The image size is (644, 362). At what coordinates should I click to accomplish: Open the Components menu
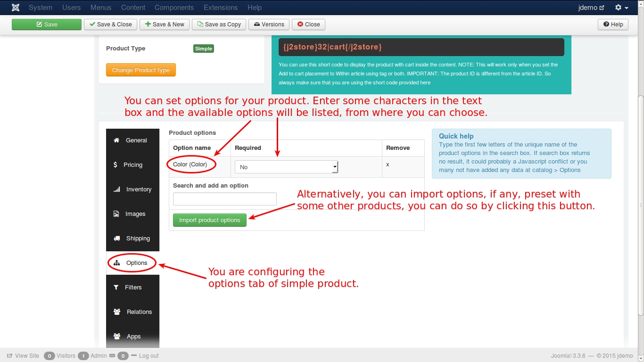click(174, 8)
